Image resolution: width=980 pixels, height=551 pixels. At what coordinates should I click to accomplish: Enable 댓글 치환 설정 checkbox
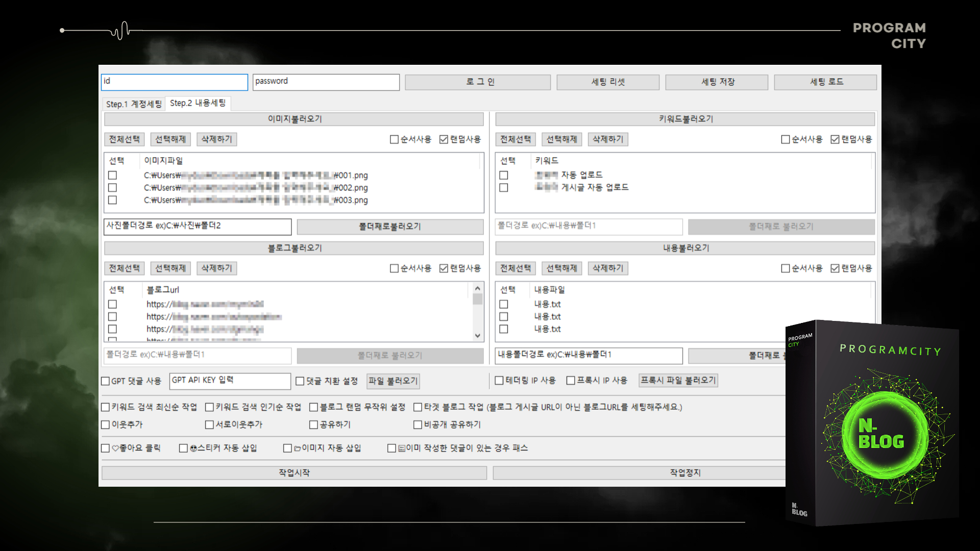pos(327,381)
